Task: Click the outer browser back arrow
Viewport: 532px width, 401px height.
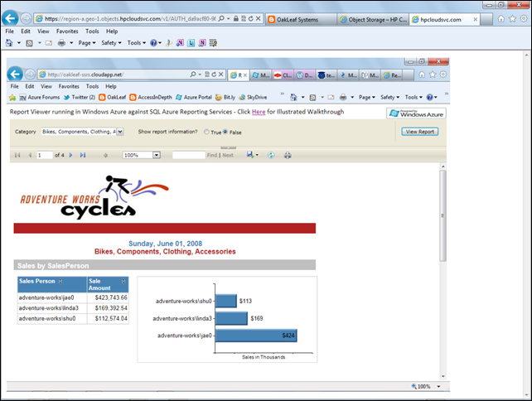Action: (x=12, y=17)
